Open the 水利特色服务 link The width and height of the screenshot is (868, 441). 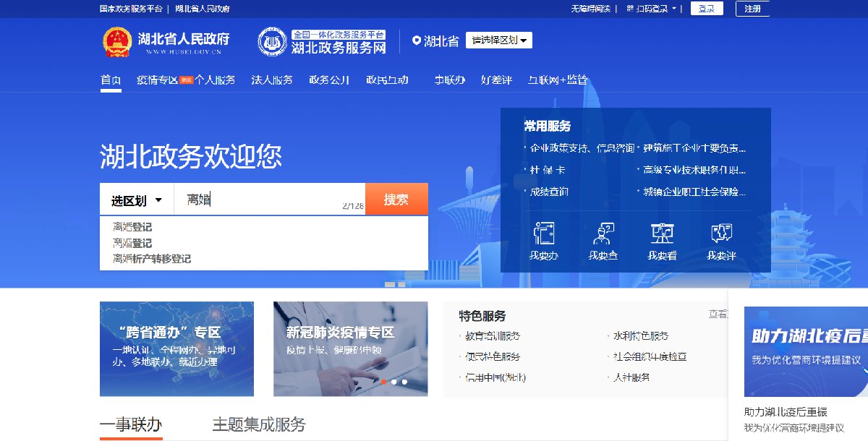point(641,336)
